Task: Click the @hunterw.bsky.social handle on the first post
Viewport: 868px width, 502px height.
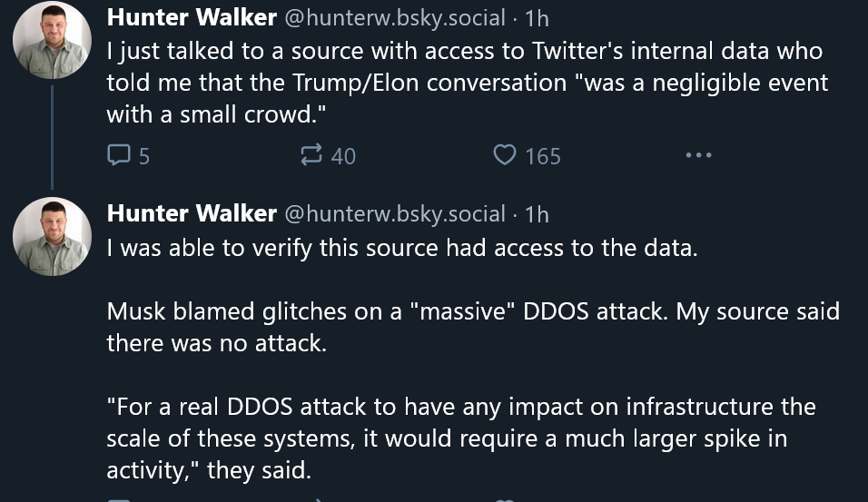Action: 394,17
